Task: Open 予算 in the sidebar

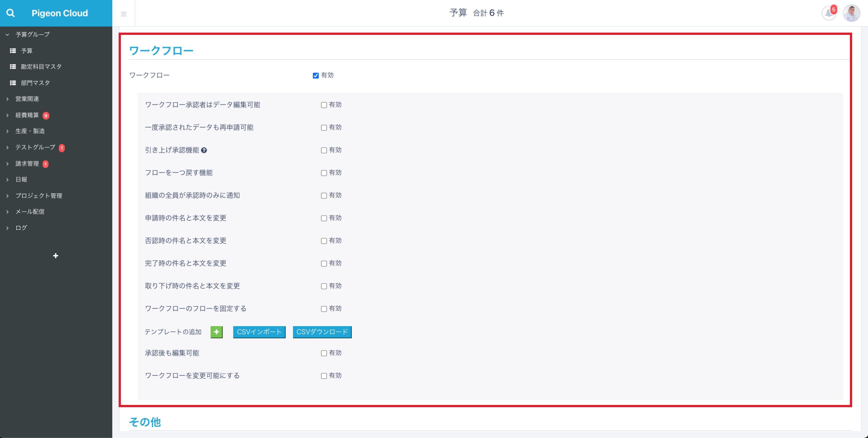Action: click(27, 51)
